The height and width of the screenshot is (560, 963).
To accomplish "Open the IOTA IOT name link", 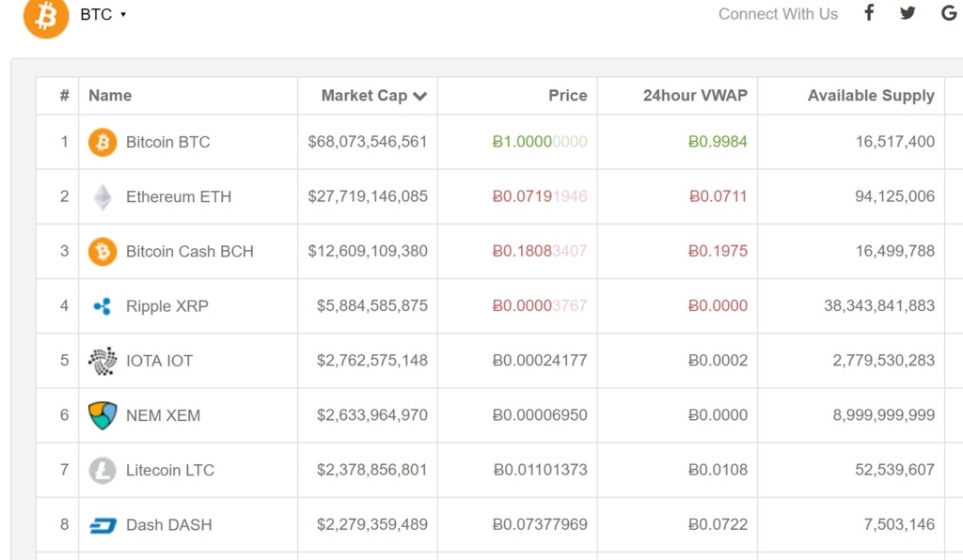I will tap(159, 361).
